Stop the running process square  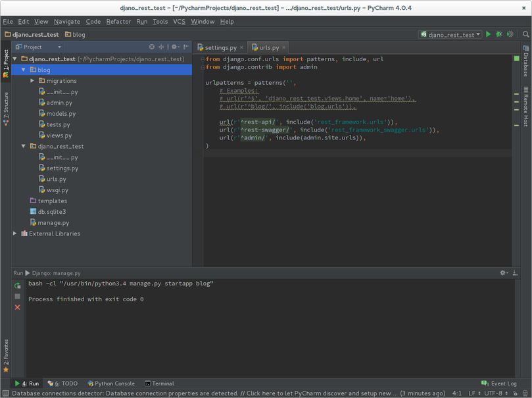pyautogui.click(x=17, y=297)
